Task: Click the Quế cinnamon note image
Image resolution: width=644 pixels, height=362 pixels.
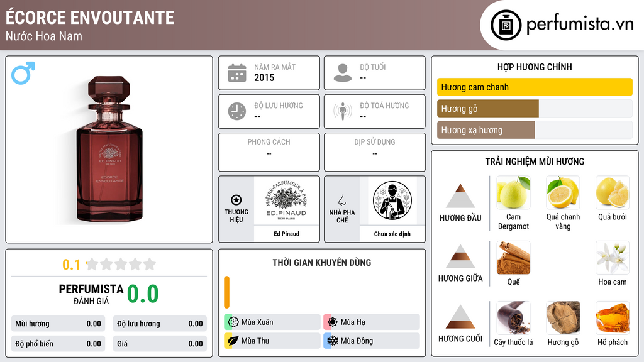Action: click(x=513, y=257)
